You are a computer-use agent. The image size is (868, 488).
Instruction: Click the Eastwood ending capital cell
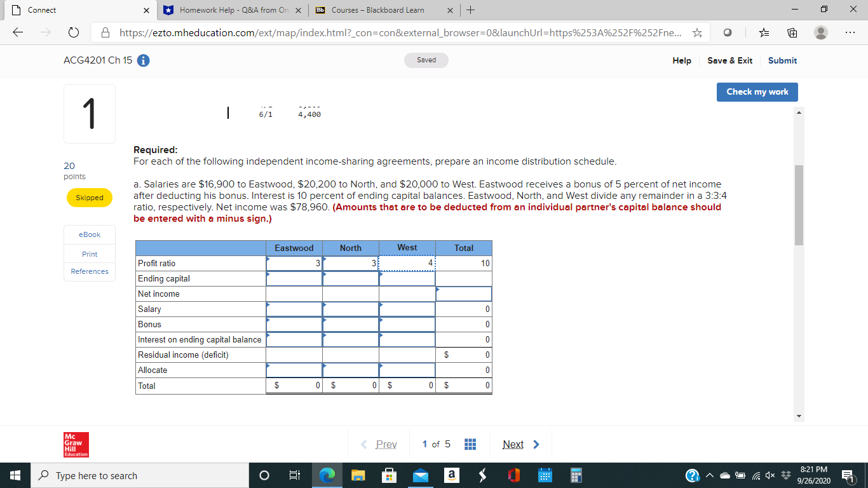pos(294,278)
